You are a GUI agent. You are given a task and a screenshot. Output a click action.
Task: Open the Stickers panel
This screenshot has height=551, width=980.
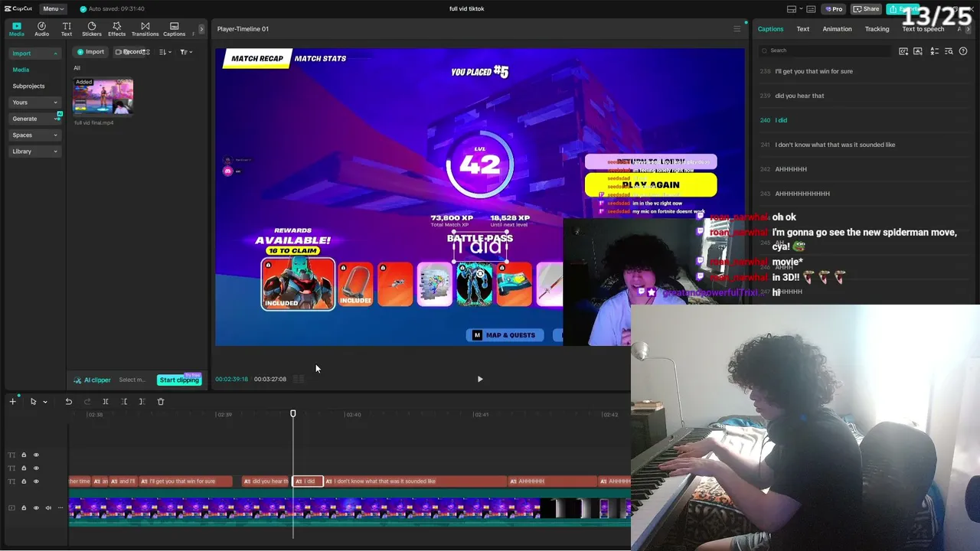(92, 29)
